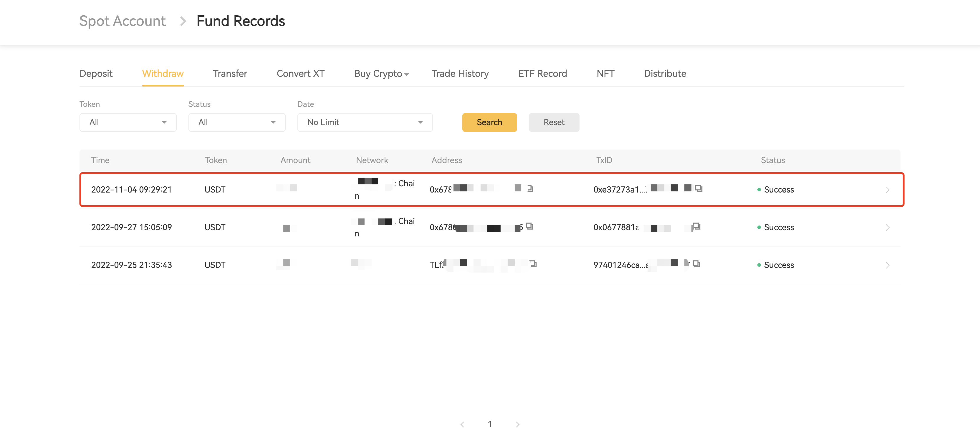The width and height of the screenshot is (980, 441).
Task: Copy address of 2022-09-27 withdrawal
Action: pyautogui.click(x=529, y=227)
